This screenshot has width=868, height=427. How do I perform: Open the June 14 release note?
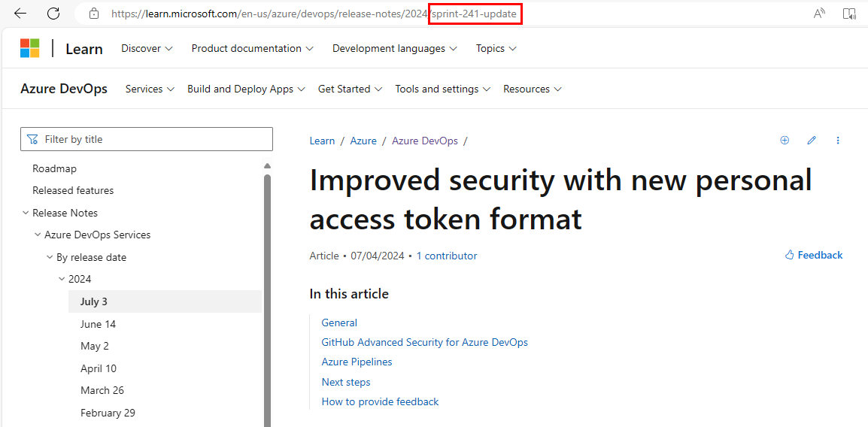coord(98,324)
